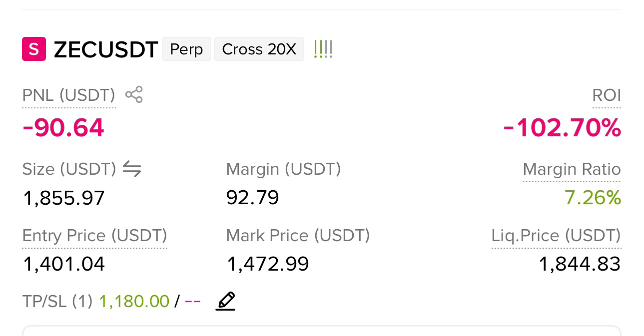
Task: Tap the -90.64 PNL value
Action: tap(63, 128)
